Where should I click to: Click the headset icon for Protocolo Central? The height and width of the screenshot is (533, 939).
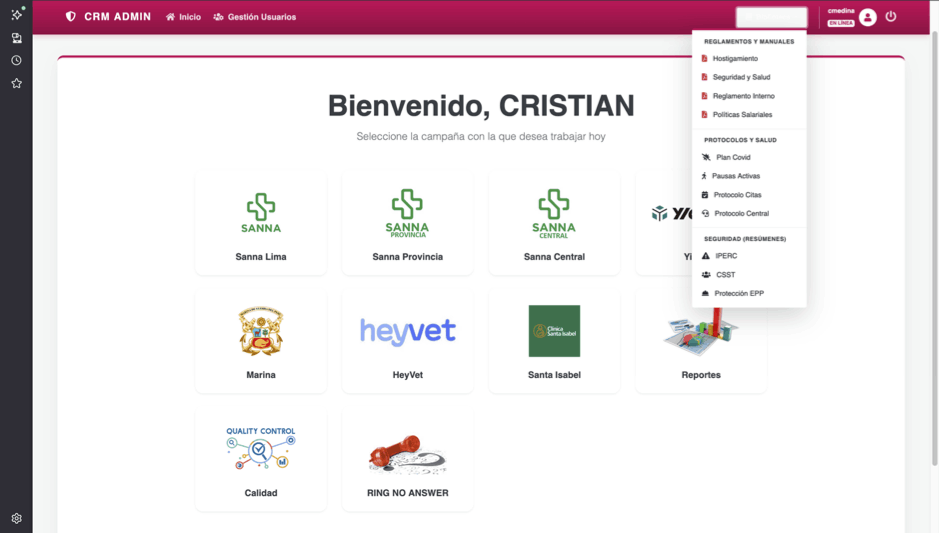pos(705,213)
